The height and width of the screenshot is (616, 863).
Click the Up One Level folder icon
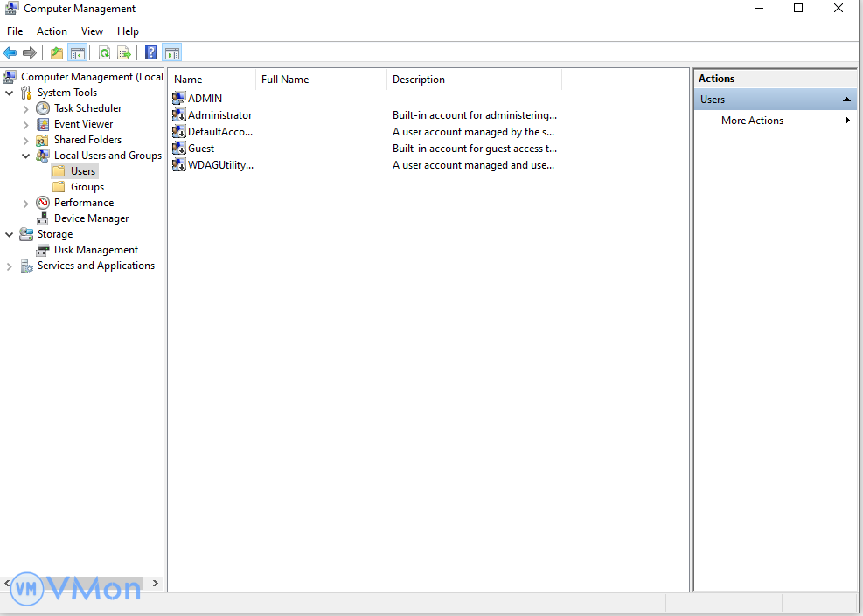pyautogui.click(x=57, y=53)
